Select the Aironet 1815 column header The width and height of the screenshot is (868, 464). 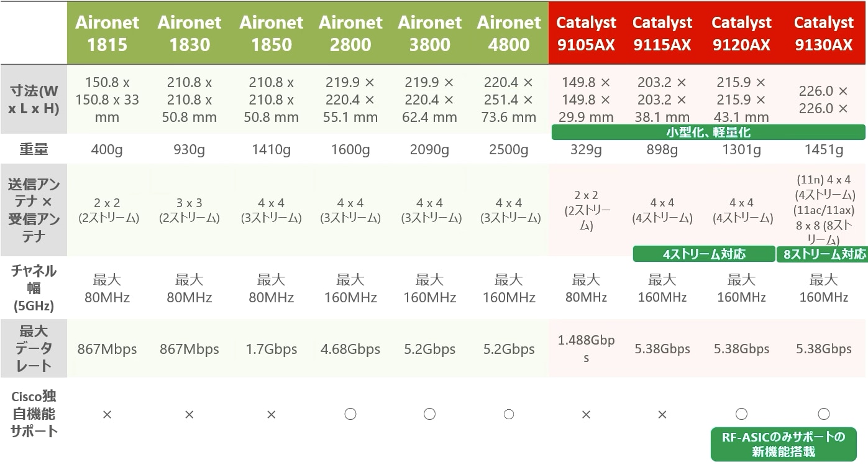107,33
